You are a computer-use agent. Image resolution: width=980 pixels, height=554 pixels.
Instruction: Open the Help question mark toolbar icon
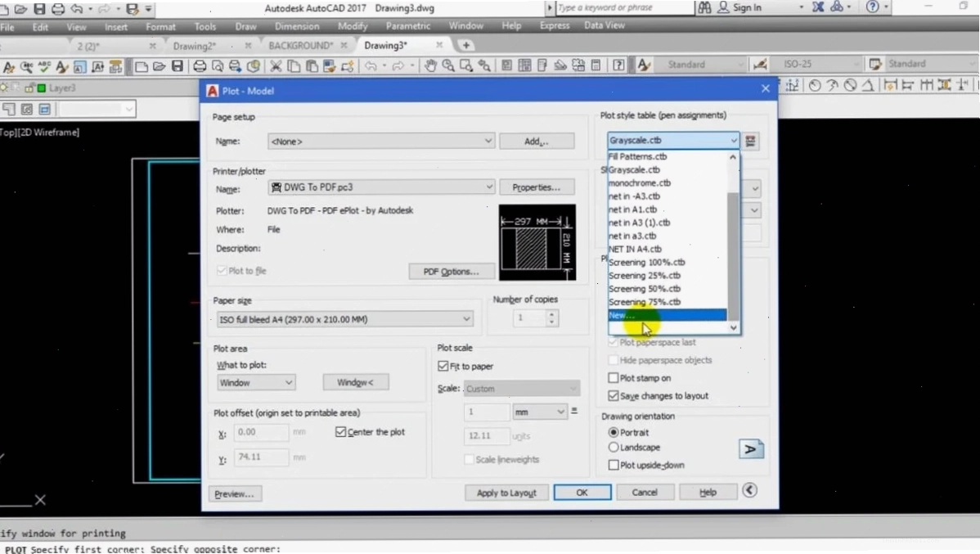618,65
